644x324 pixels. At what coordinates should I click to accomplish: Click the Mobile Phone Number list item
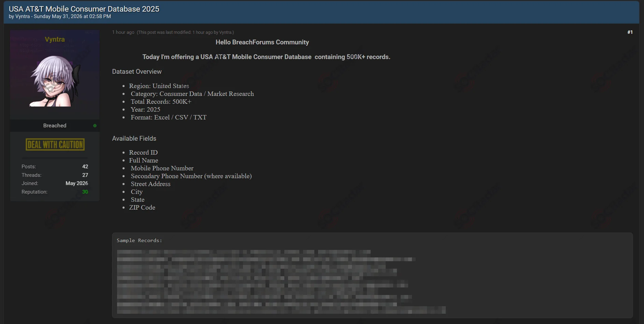pyautogui.click(x=162, y=168)
